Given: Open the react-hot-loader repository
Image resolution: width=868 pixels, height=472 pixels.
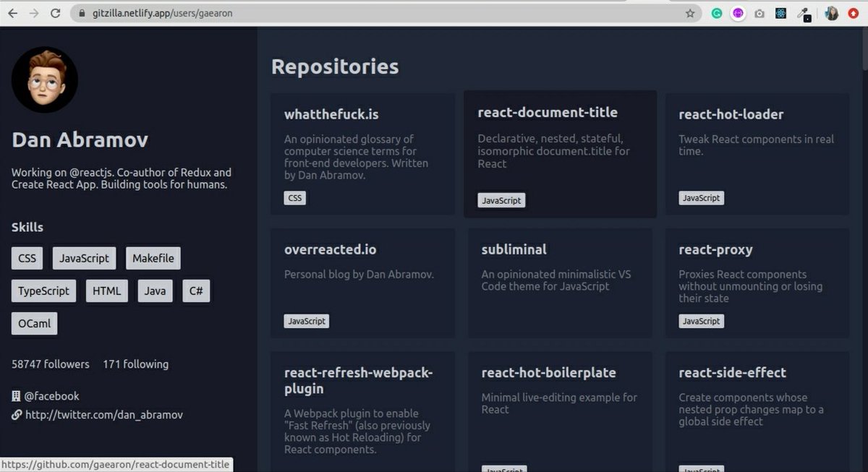Looking at the screenshot, I should 757,154.
